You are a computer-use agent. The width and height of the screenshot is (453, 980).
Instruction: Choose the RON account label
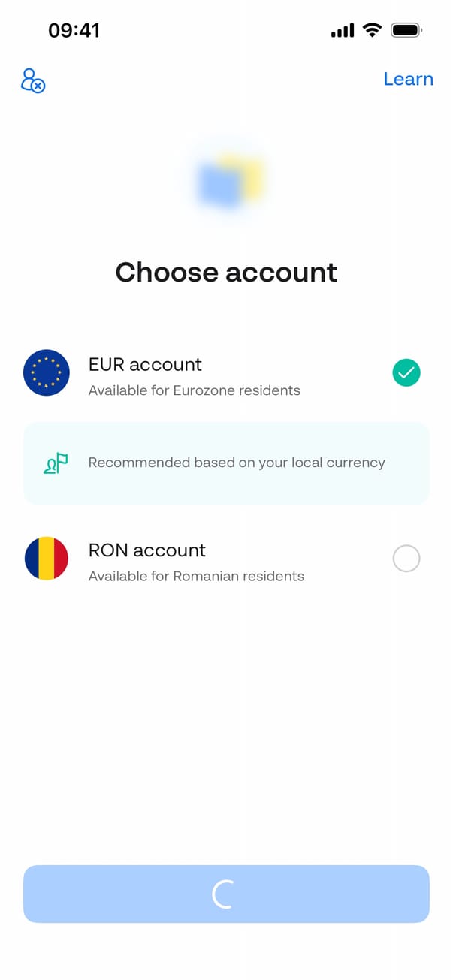pos(147,550)
